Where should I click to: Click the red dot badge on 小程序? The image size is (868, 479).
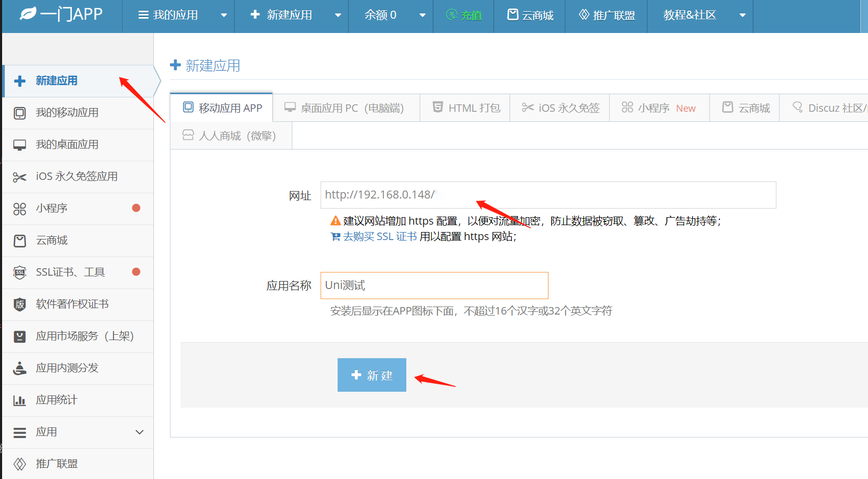coord(136,208)
